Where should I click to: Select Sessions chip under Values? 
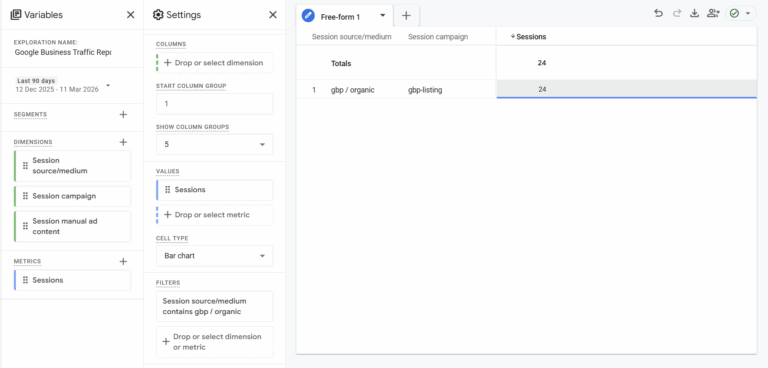pos(215,190)
